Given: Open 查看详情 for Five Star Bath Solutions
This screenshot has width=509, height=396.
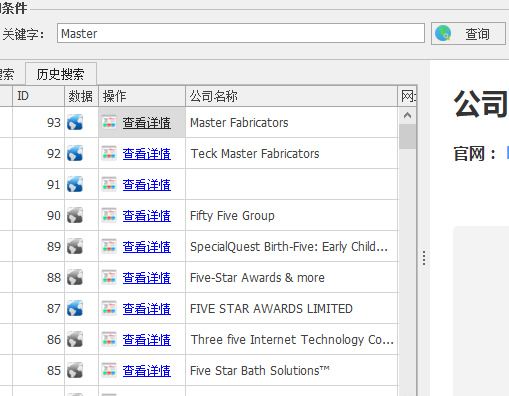Looking at the screenshot, I should 147,371.
